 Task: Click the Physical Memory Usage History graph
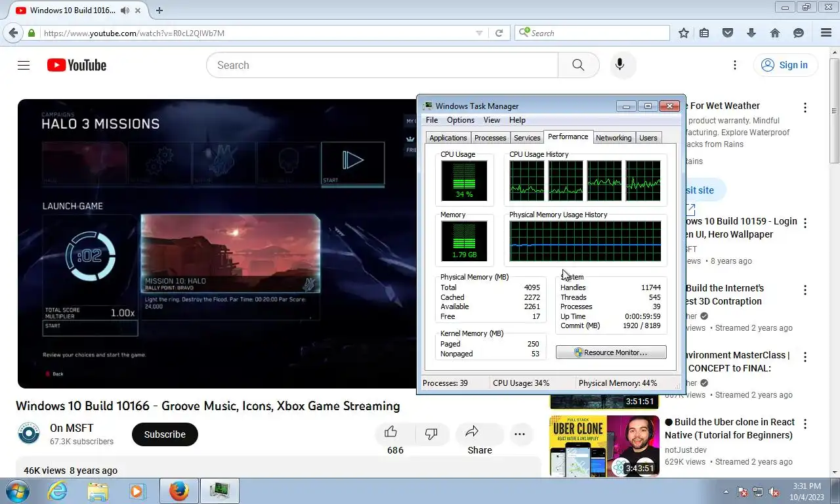[x=585, y=241]
